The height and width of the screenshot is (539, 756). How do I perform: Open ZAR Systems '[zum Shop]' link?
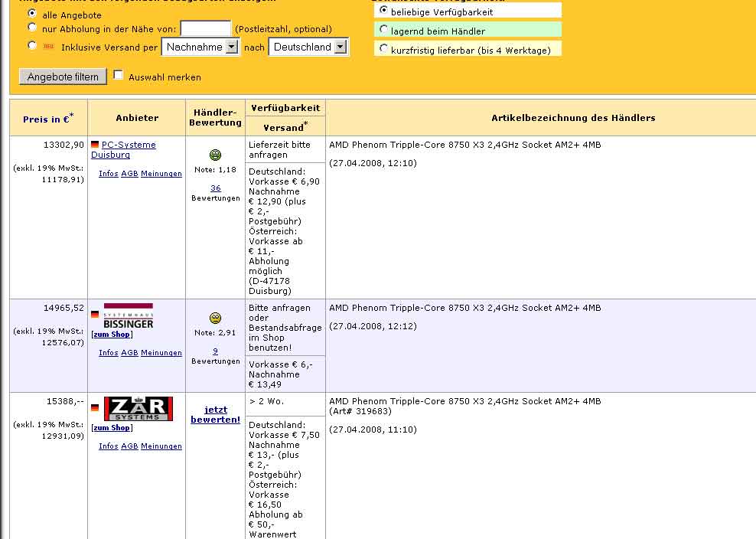(112, 427)
